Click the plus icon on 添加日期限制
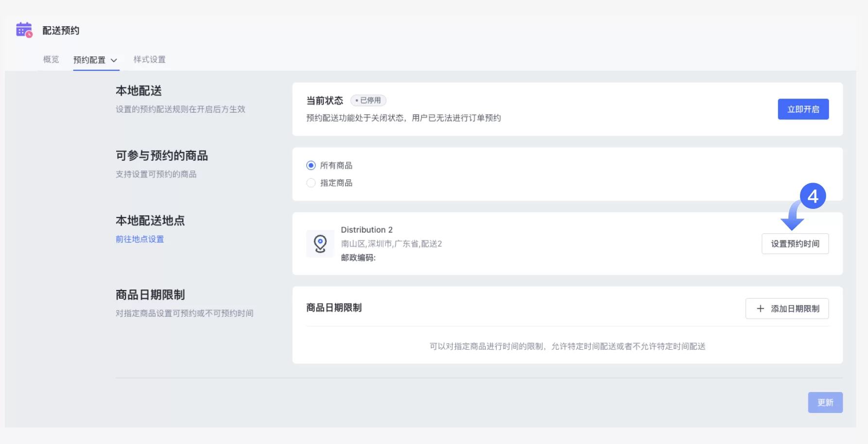 pyautogui.click(x=760, y=308)
